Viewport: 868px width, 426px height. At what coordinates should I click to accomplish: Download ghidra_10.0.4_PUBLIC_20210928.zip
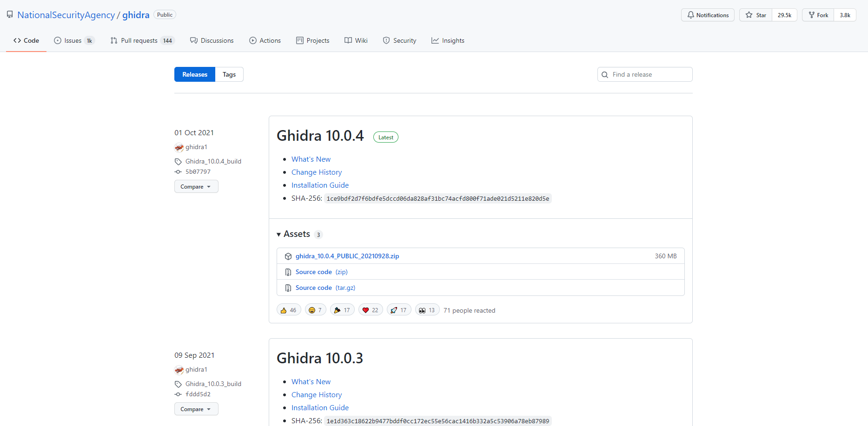pyautogui.click(x=347, y=256)
